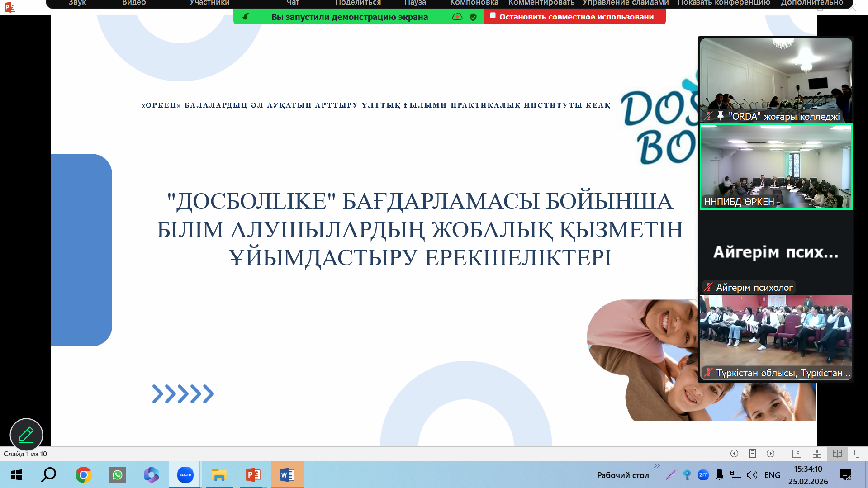Click Zoom tray icon in system tray
This screenshot has height=488, width=868.
(x=703, y=475)
